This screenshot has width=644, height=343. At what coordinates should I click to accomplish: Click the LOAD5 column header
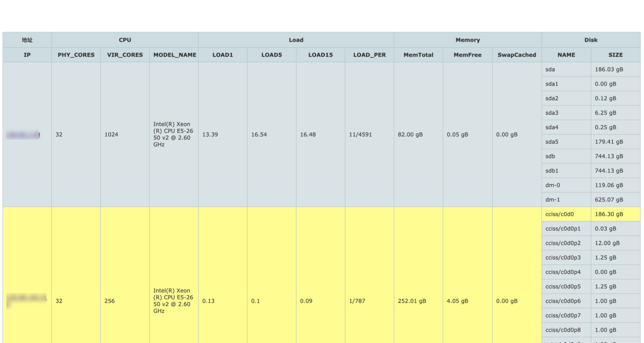coord(272,55)
